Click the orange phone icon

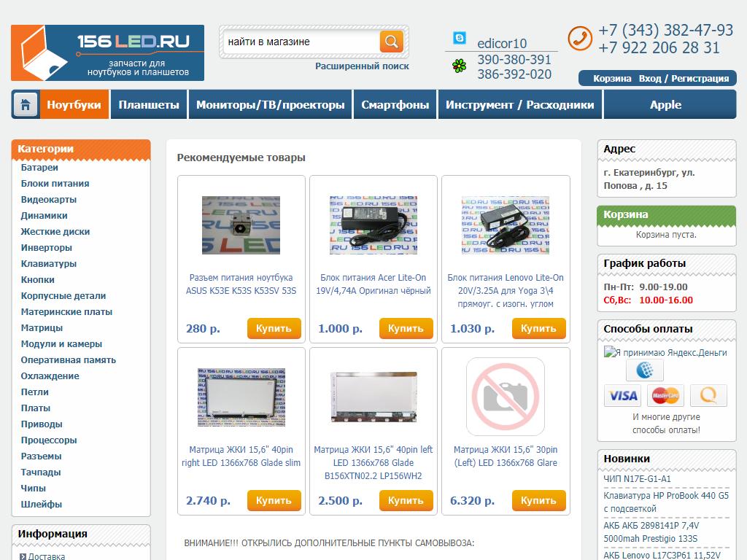580,38
